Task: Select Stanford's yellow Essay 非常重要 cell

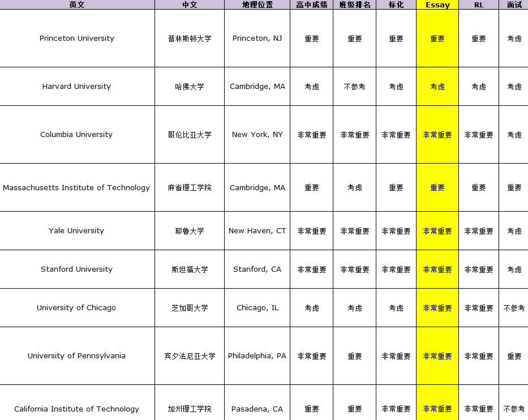Action: coord(437,269)
